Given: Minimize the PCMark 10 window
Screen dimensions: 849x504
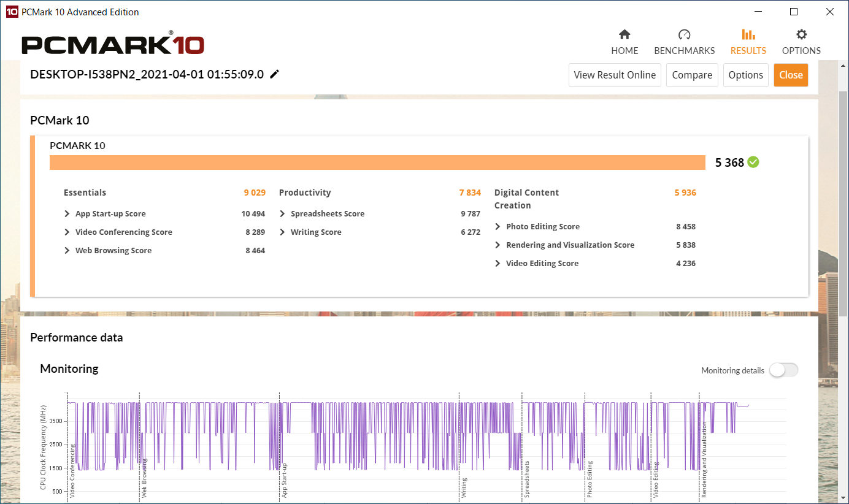Looking at the screenshot, I should 757,12.
